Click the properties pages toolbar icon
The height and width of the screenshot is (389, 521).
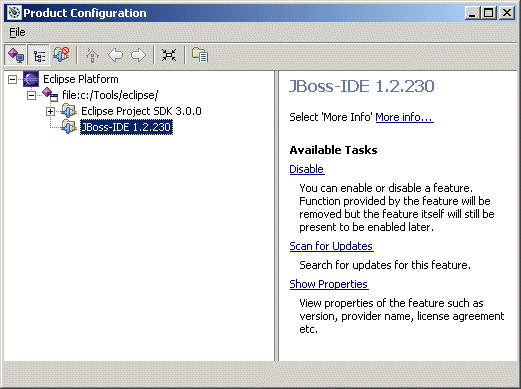tap(200, 55)
